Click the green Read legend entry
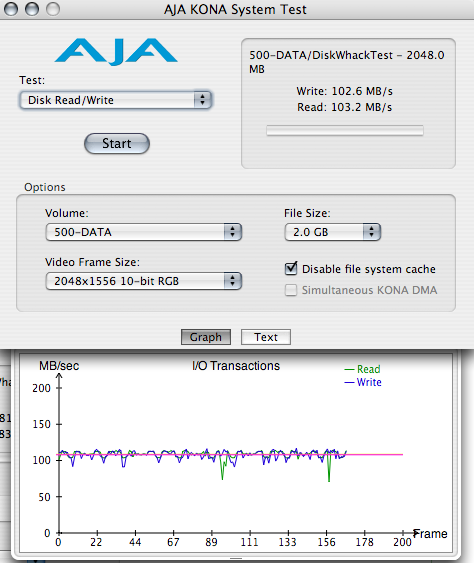This screenshot has height=563, width=474. tap(362, 369)
